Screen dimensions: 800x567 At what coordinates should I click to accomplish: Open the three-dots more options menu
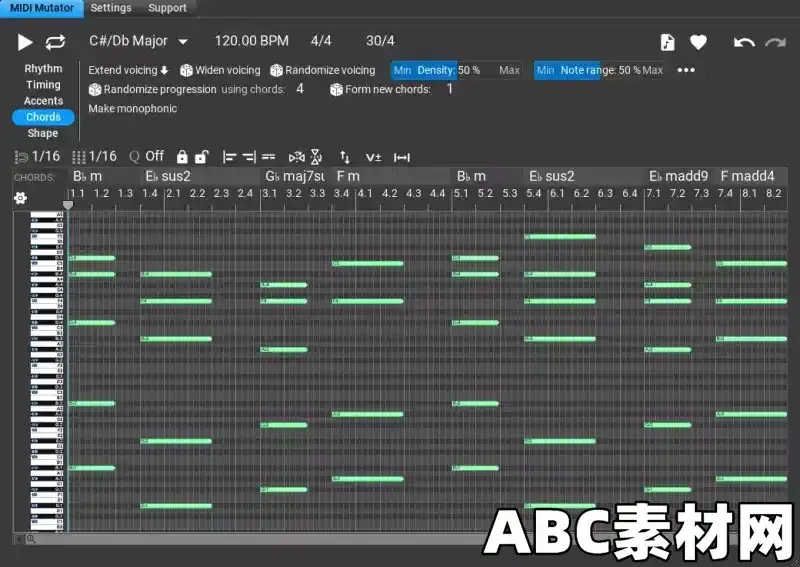686,70
